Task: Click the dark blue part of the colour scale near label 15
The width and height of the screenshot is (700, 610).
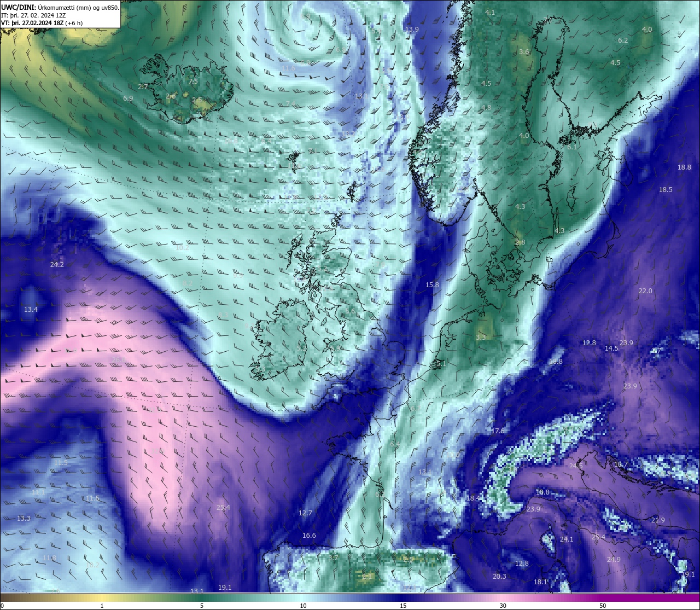Action: [x=402, y=597]
